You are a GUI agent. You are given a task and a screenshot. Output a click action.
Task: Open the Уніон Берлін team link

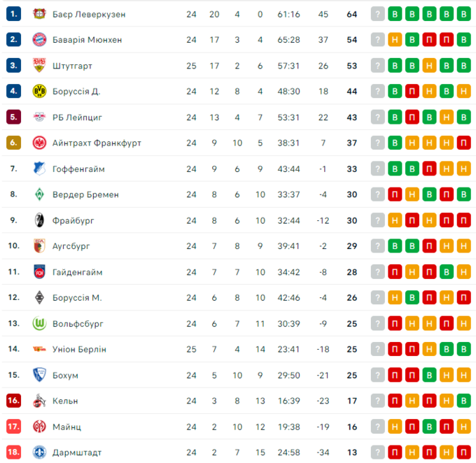click(x=79, y=349)
